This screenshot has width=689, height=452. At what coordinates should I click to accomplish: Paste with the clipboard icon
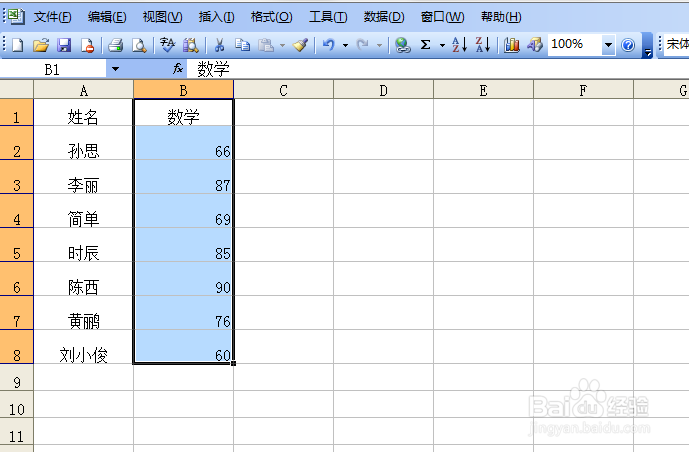click(266, 45)
